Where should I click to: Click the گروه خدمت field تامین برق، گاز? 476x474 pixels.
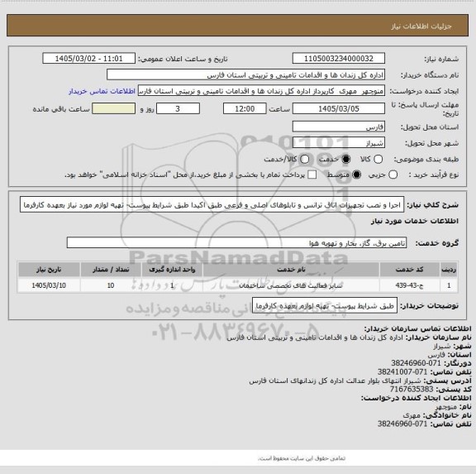tap(236, 242)
